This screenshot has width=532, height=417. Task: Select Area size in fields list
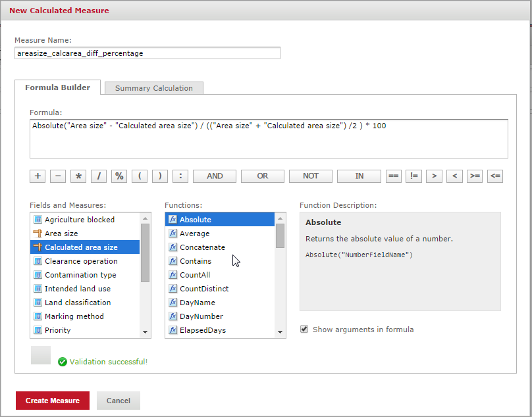coord(61,233)
